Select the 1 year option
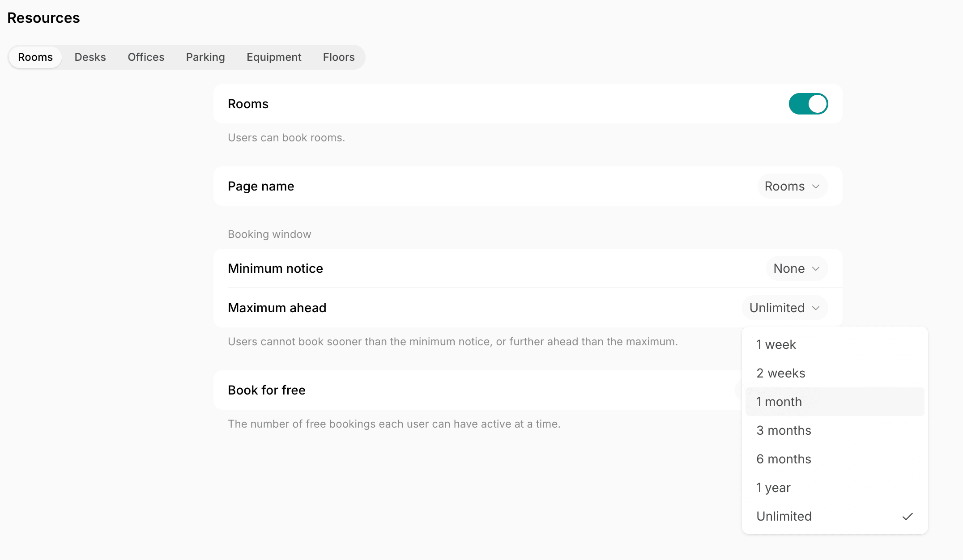The image size is (963, 560). click(835, 488)
